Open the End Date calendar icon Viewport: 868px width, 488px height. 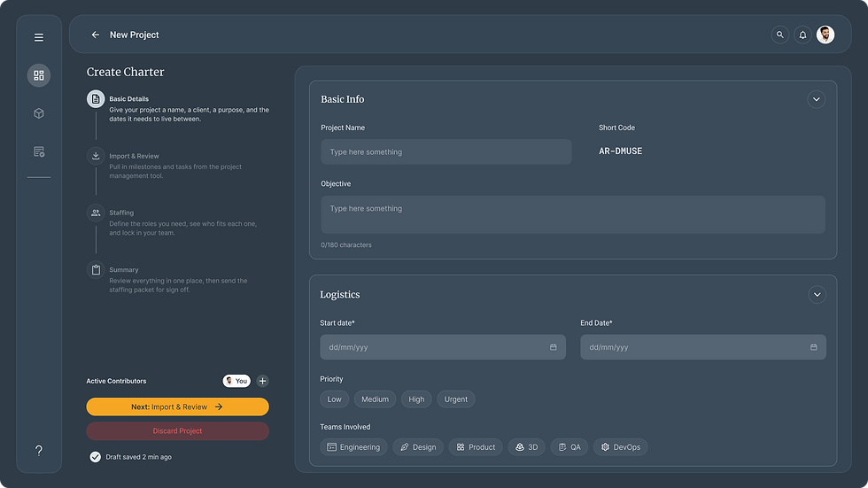click(x=813, y=347)
